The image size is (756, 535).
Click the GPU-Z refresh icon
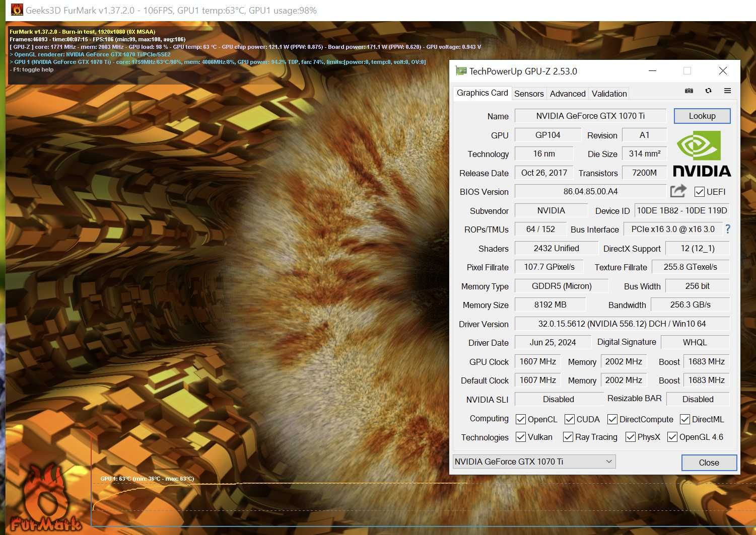[708, 91]
